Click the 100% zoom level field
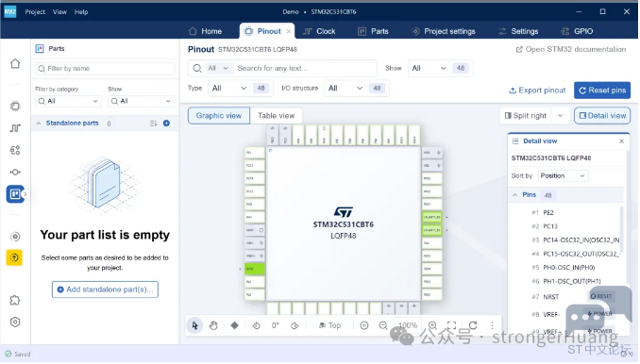 [x=409, y=326]
